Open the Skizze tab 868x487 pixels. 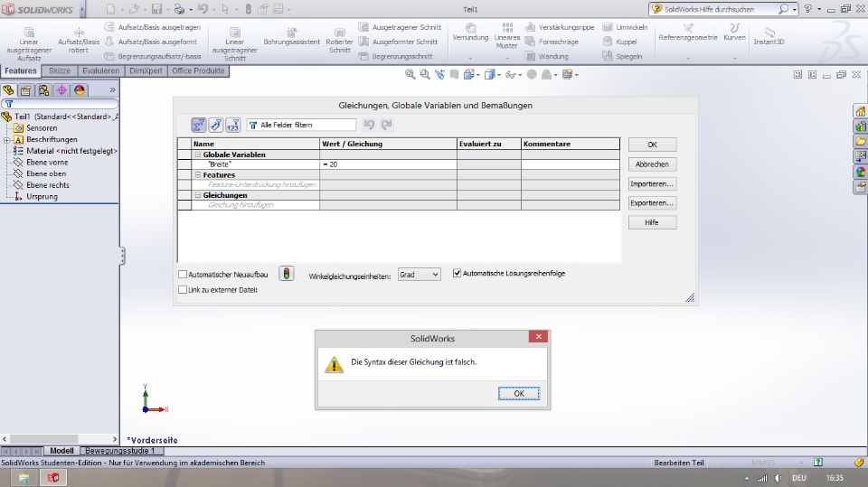[x=60, y=70]
